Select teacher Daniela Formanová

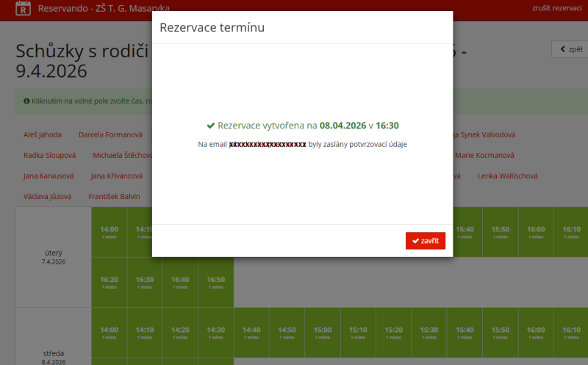point(110,134)
